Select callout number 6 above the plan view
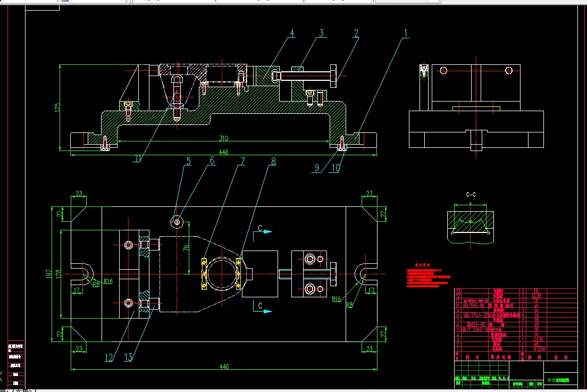 pyautogui.click(x=212, y=161)
